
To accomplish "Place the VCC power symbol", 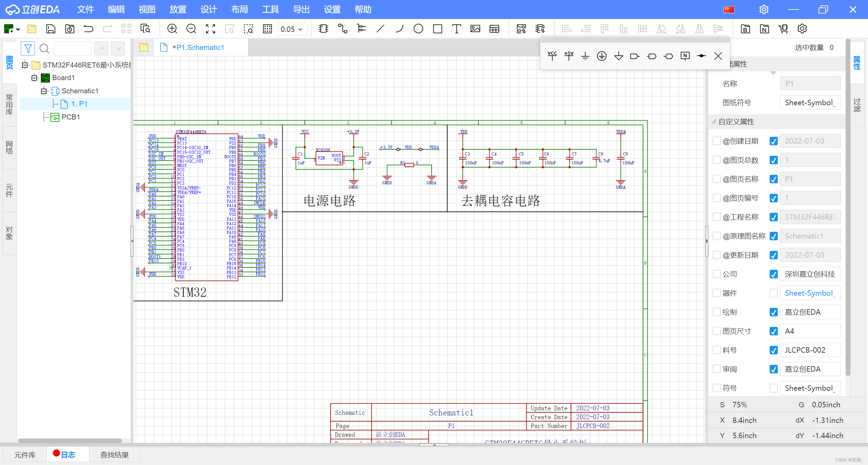I will (x=552, y=56).
